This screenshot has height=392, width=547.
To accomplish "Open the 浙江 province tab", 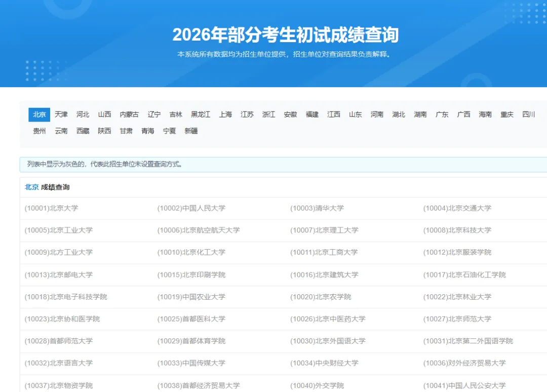I will [268, 114].
